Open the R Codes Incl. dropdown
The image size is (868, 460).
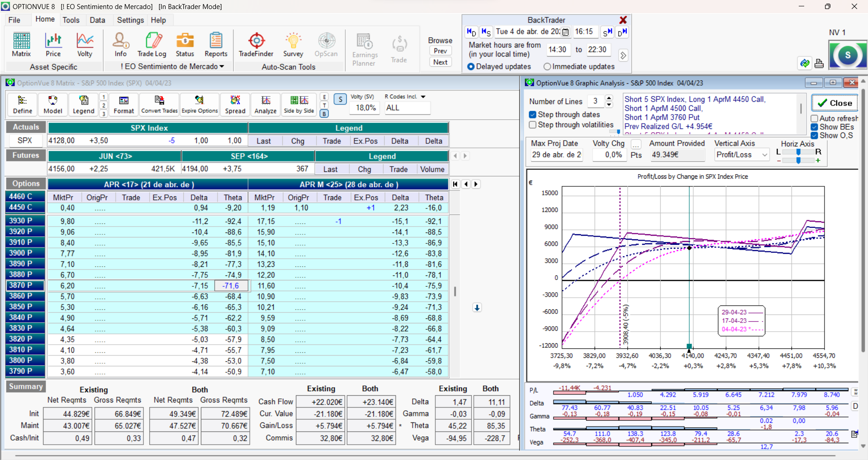423,97
